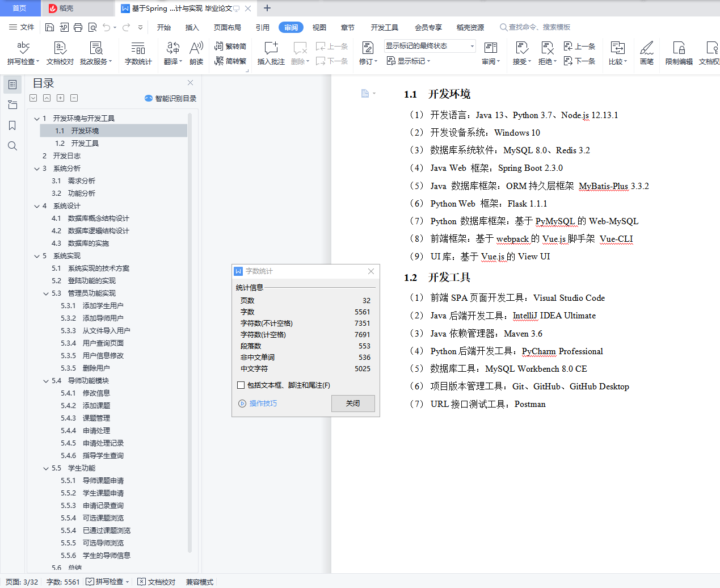Open the review pane (审阅) button
The image size is (720, 588).
[x=491, y=53]
